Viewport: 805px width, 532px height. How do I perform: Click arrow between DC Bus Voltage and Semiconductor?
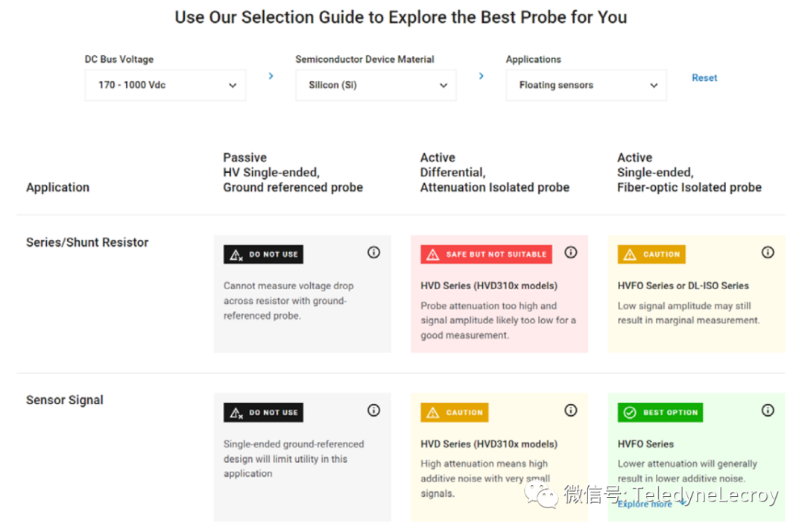271,76
